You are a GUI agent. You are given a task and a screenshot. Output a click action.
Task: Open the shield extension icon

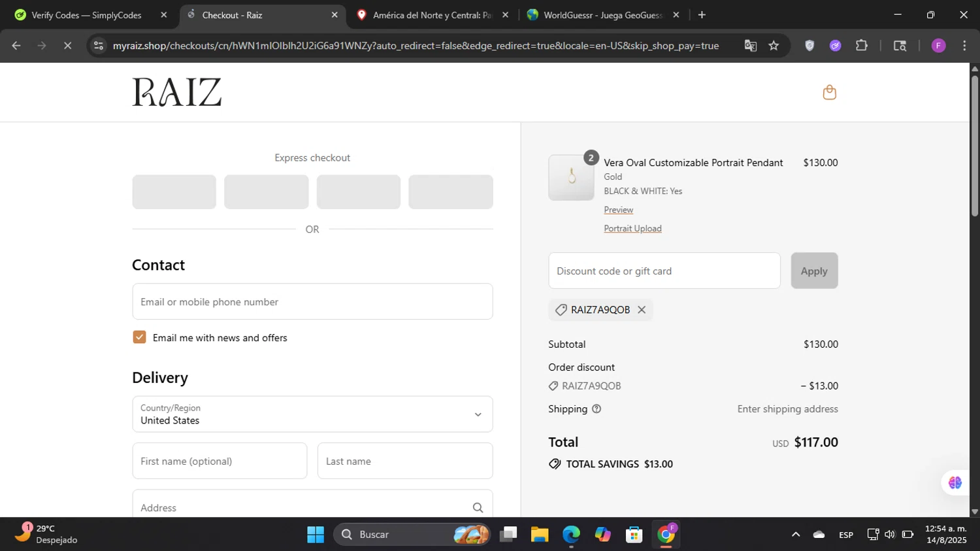tap(809, 46)
